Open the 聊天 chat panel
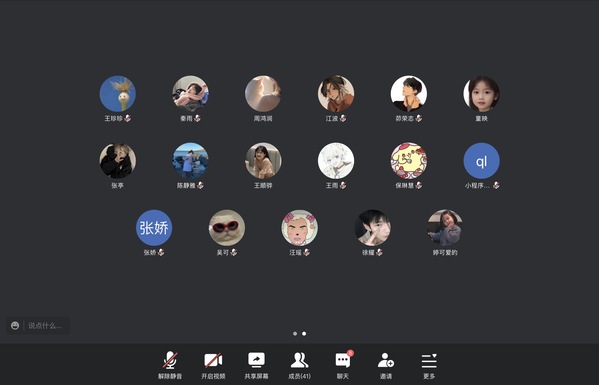 click(x=343, y=365)
